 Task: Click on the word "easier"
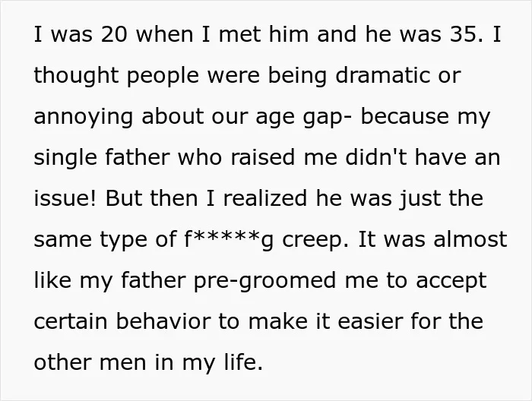tap(370, 321)
